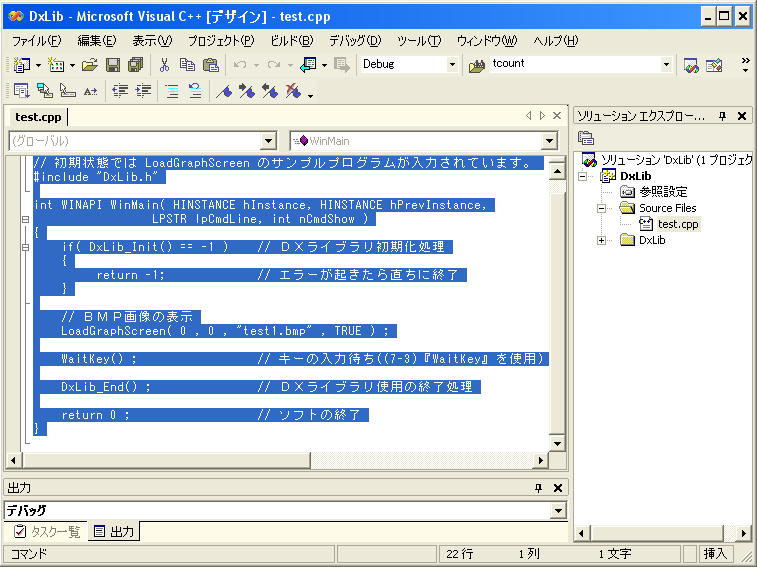This screenshot has width=757, height=567.
Task: Click the Quick Info toolbar icon
Action: point(68,91)
